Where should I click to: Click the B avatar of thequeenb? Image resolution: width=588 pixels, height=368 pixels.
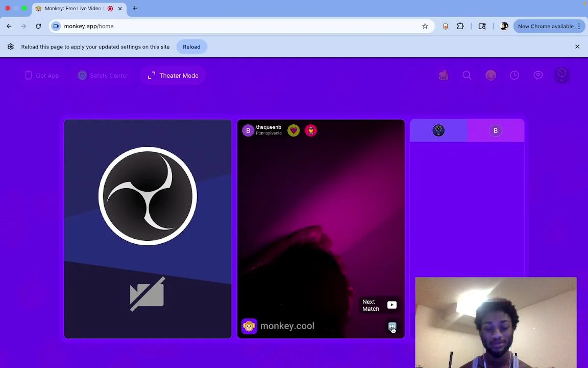248,130
